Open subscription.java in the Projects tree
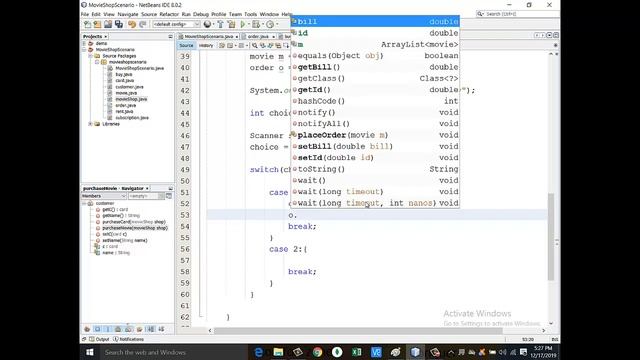The width and height of the screenshot is (640, 360). click(x=132, y=118)
